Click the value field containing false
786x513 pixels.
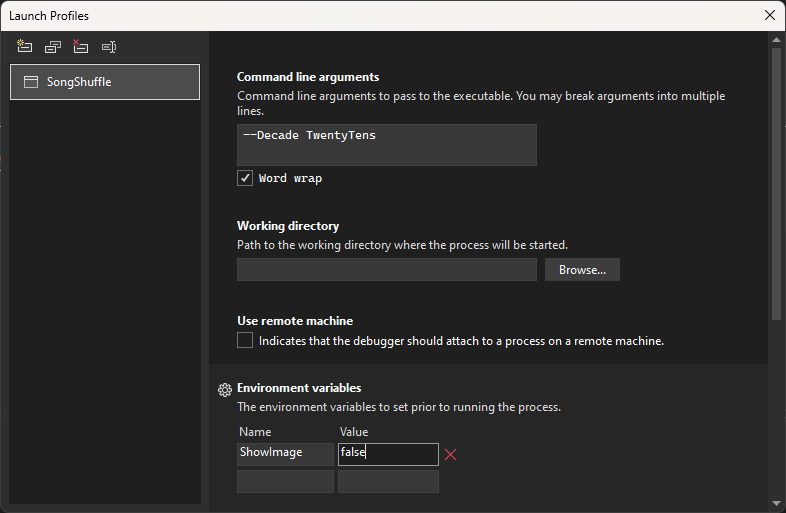point(388,454)
